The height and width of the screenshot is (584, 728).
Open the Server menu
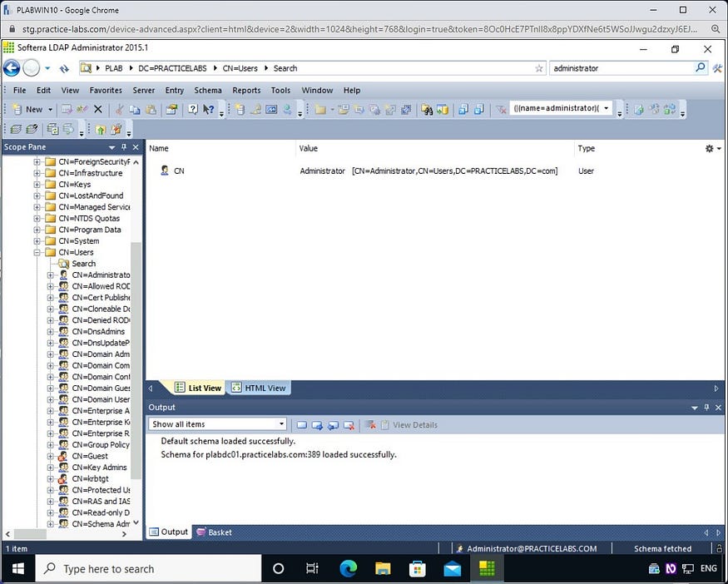pyautogui.click(x=143, y=91)
